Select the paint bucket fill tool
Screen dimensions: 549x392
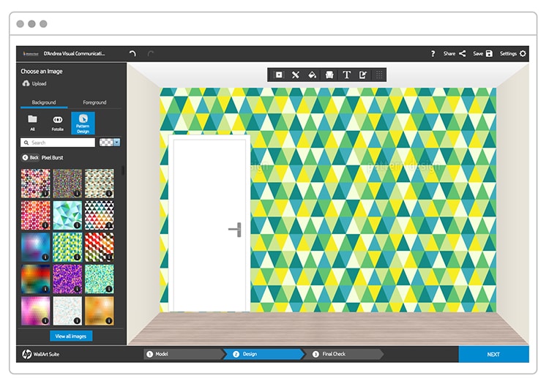[312, 75]
